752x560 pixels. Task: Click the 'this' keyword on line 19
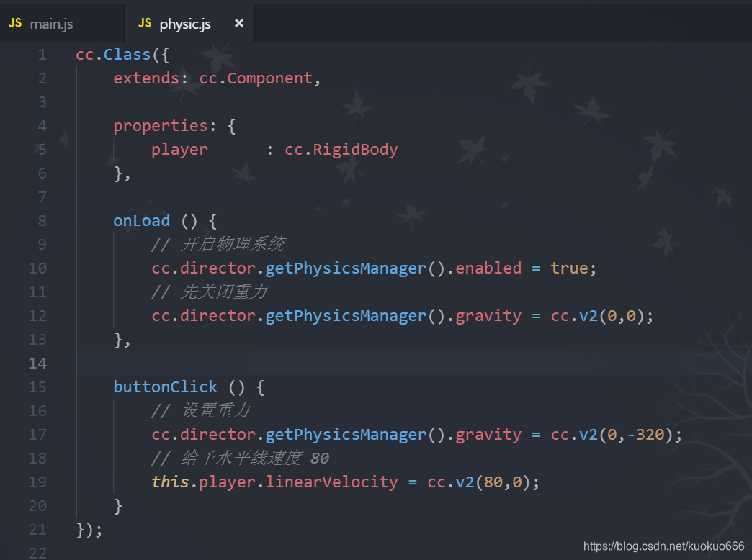coord(170,482)
